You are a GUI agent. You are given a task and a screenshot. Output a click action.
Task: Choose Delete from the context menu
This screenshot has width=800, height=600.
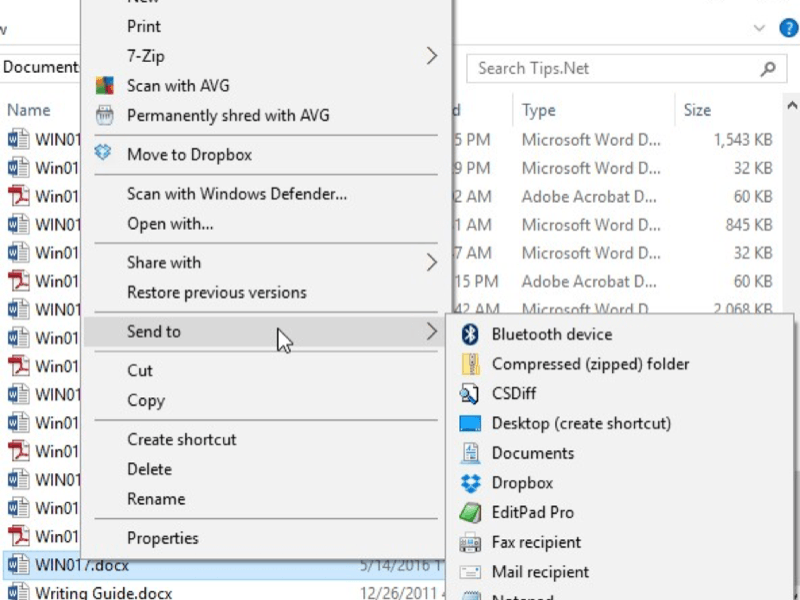coord(149,469)
